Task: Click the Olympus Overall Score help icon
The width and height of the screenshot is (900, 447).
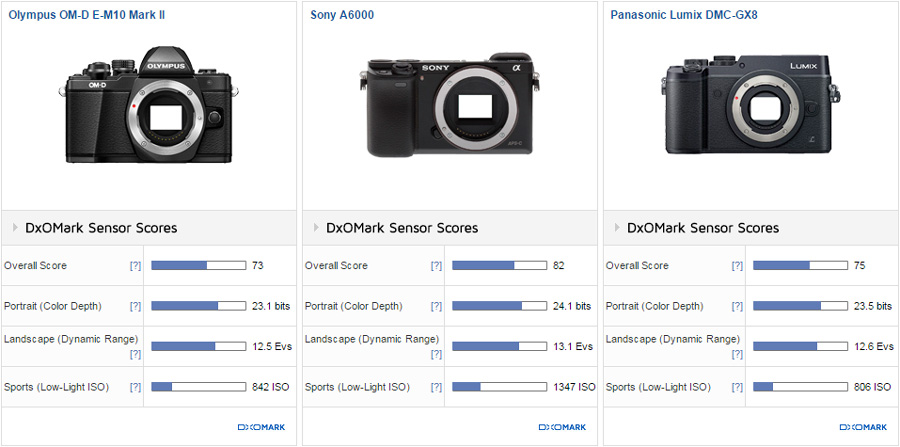Action: click(135, 266)
